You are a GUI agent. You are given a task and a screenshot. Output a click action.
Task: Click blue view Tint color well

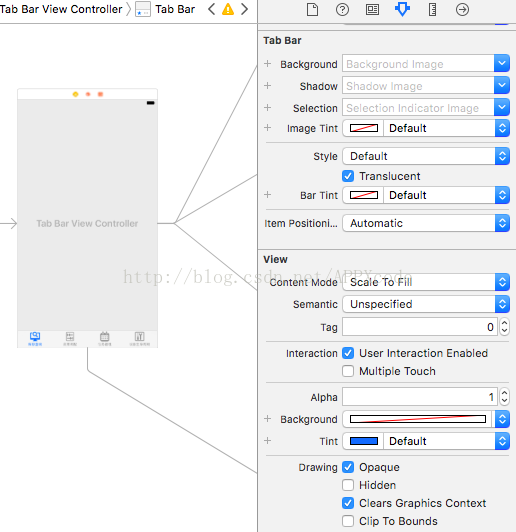point(364,441)
